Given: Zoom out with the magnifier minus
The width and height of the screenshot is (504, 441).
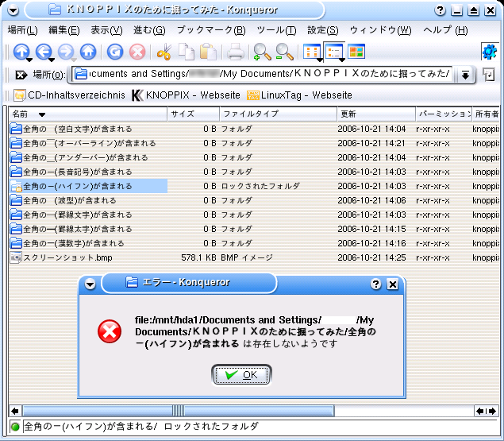Looking at the screenshot, I should (284, 52).
